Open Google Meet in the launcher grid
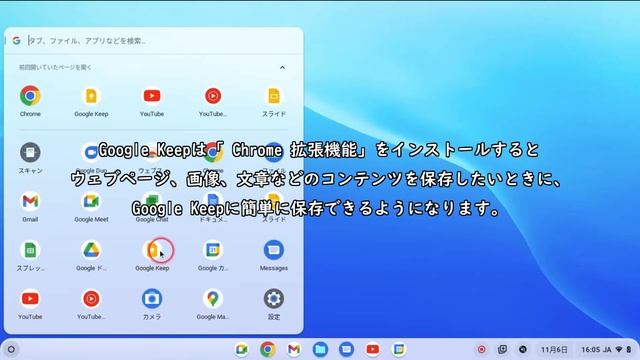This screenshot has width=640, height=360. [91, 201]
